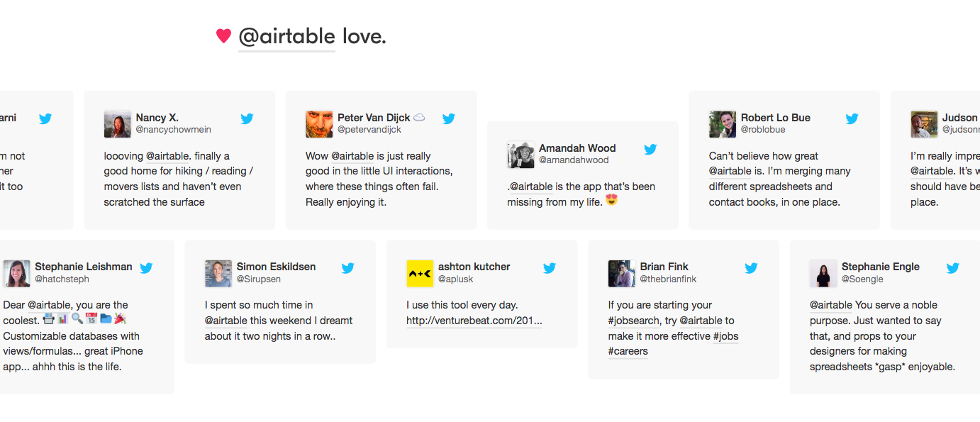Screen dimensions: 980x422
Task: Click the Twitter bird on ashton kutcher's card
Action: (550, 267)
